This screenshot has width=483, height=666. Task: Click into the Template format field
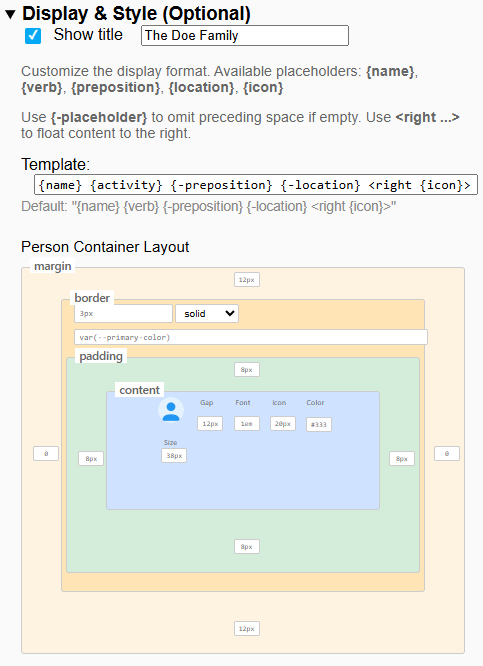256,185
